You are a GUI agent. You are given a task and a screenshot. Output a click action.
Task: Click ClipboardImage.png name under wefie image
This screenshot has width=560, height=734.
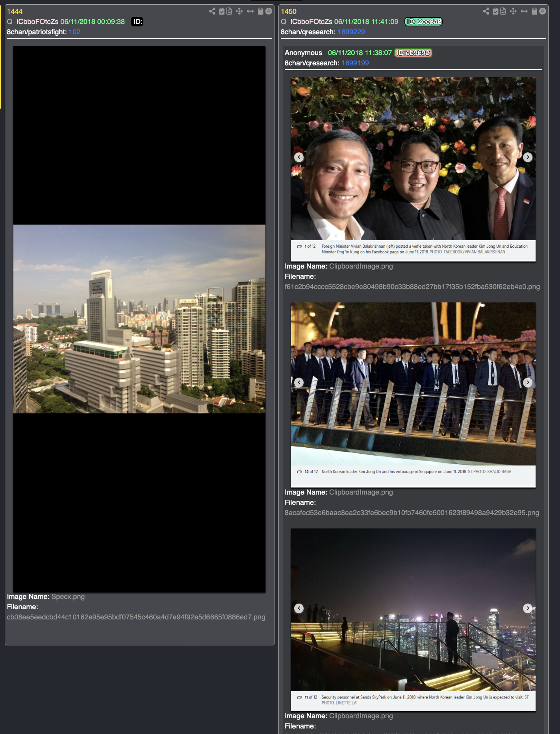tap(361, 266)
